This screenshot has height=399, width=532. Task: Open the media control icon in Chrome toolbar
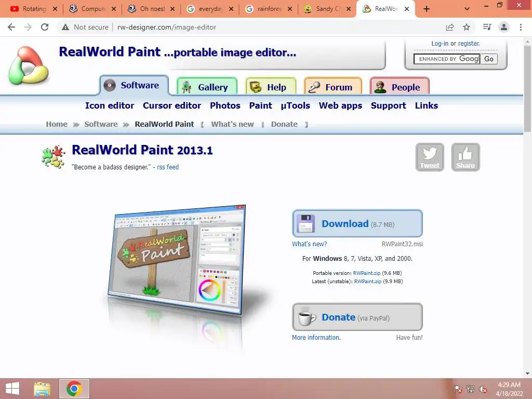487,27
